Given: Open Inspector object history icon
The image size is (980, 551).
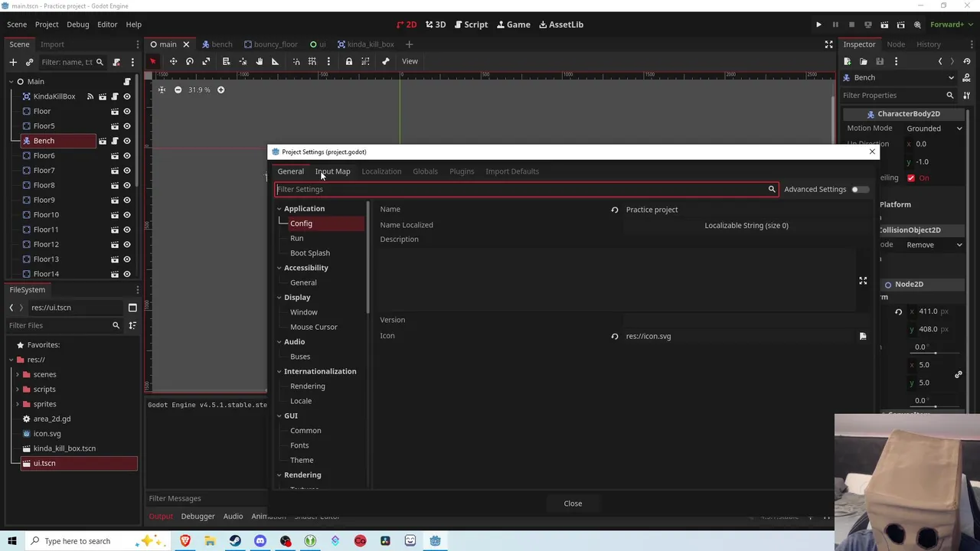Looking at the screenshot, I should coord(966,61).
